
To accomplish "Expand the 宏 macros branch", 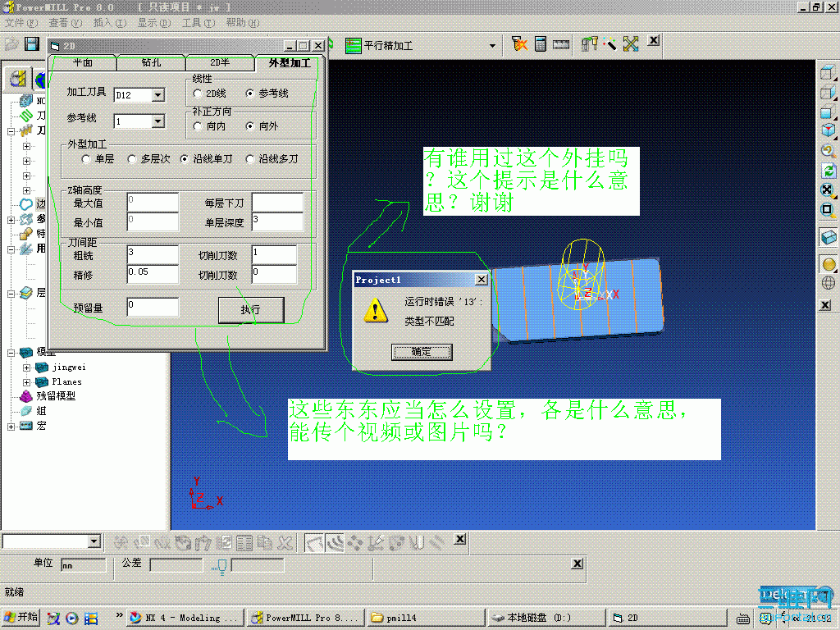I will coord(11,427).
